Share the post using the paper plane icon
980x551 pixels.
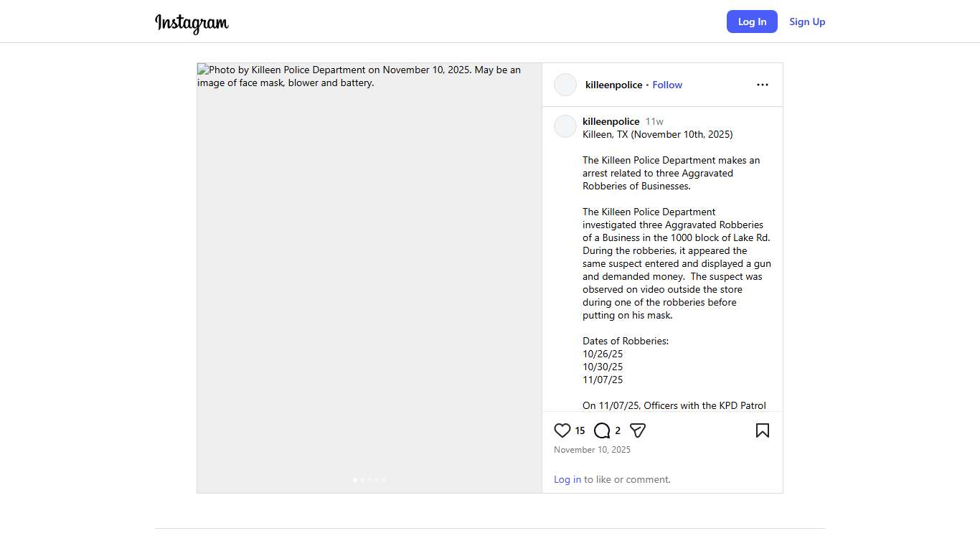[638, 430]
